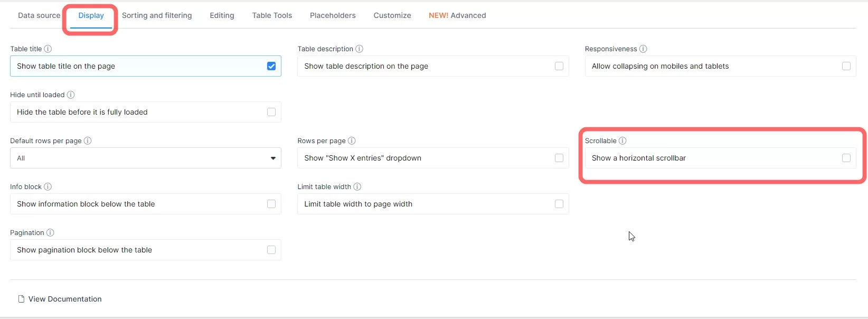Click info icon next to Default rows per page
The height and width of the screenshot is (319, 868).
tap(88, 141)
